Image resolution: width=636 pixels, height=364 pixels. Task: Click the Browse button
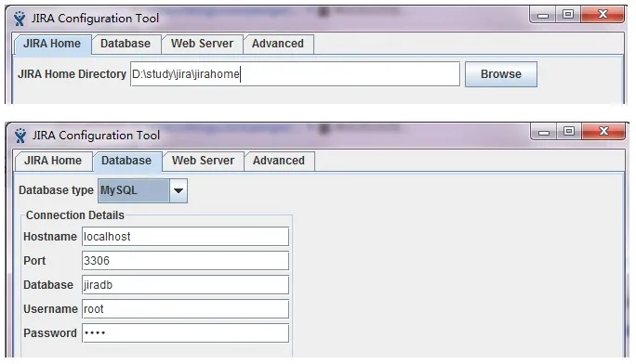(x=501, y=74)
